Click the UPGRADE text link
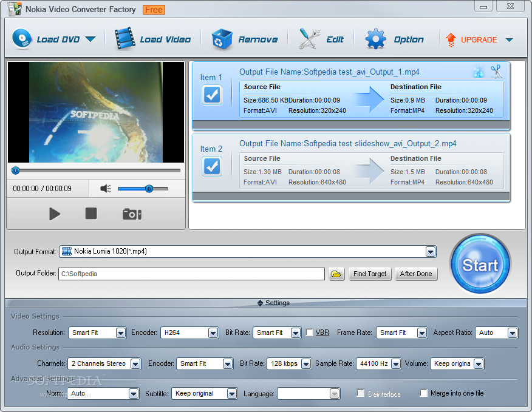This screenshot has height=412, width=532. click(479, 40)
